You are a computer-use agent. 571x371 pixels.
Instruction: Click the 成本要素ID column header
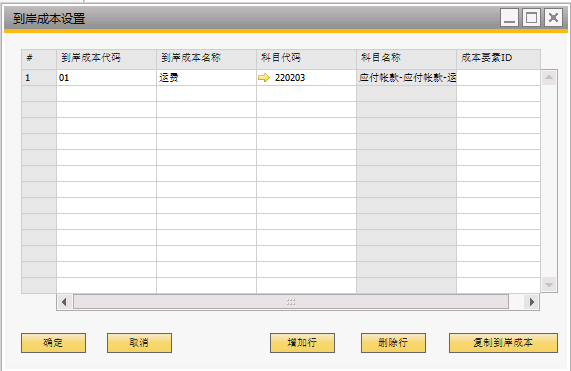point(499,59)
